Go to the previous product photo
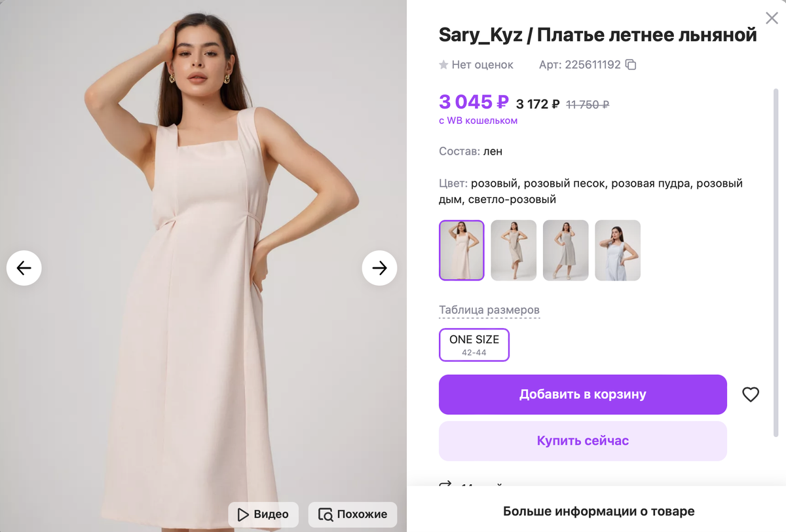The image size is (786, 532). pos(24,268)
